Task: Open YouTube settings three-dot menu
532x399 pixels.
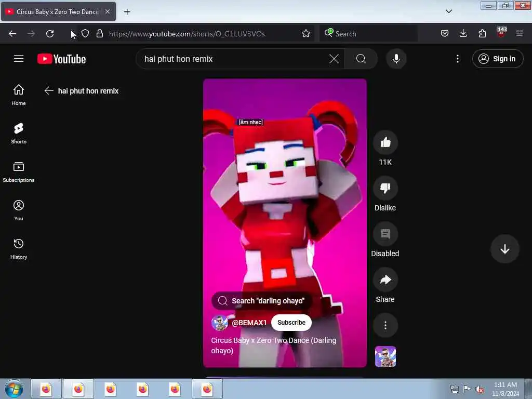Action: (457, 59)
